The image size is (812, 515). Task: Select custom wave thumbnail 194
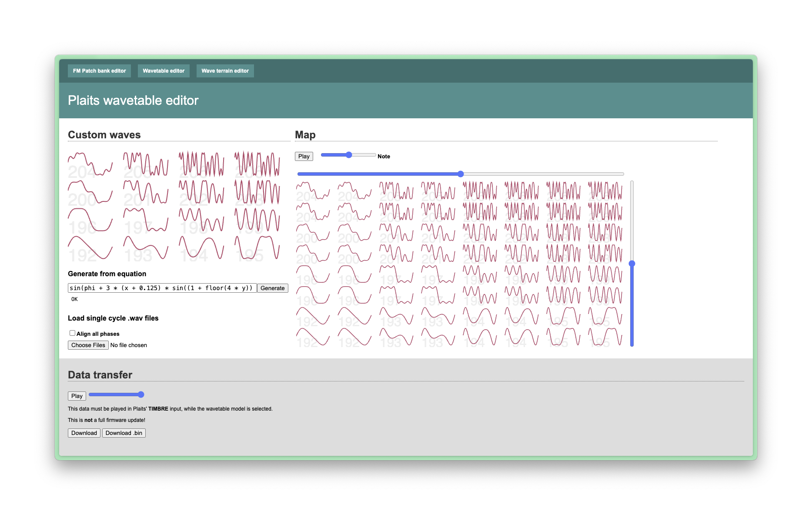coord(201,248)
